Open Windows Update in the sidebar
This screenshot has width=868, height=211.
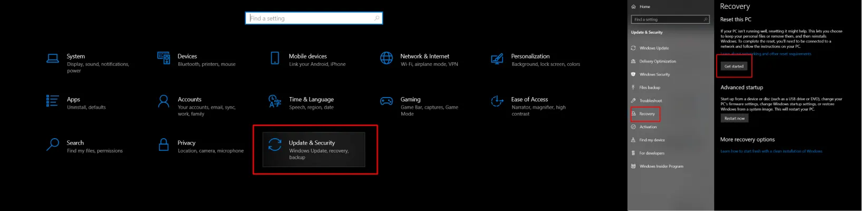654,48
